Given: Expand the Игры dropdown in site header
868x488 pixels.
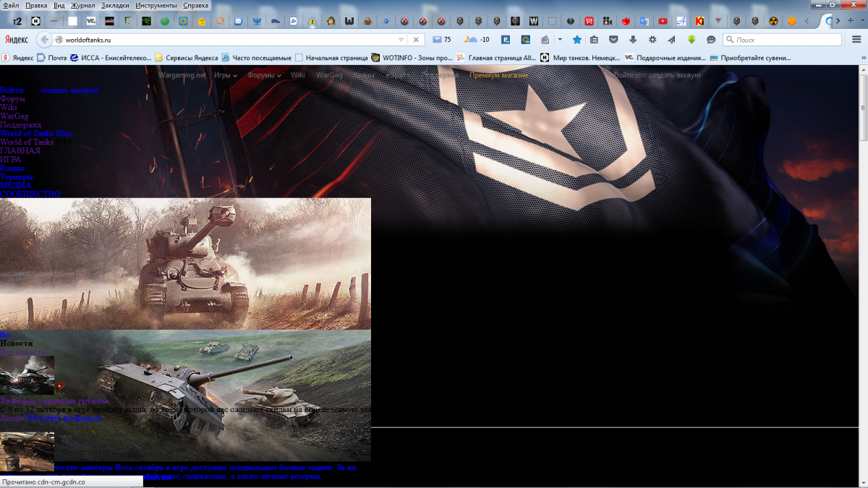Looking at the screenshot, I should (225, 75).
